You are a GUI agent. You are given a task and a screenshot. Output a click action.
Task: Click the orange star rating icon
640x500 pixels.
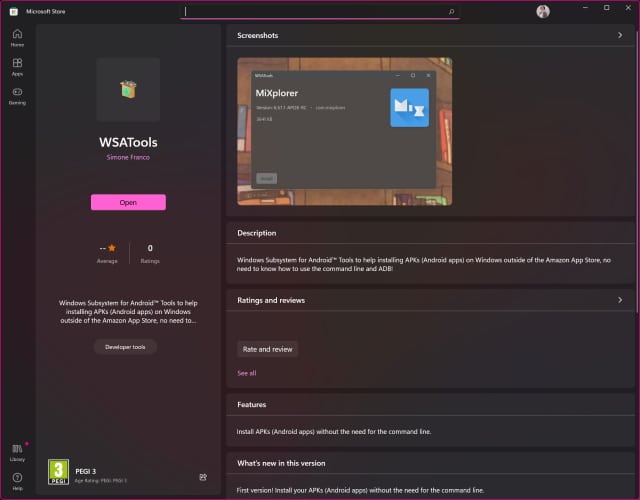[x=112, y=248]
